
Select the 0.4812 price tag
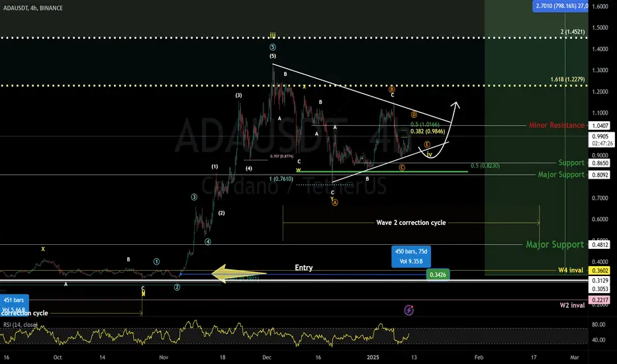click(x=600, y=245)
